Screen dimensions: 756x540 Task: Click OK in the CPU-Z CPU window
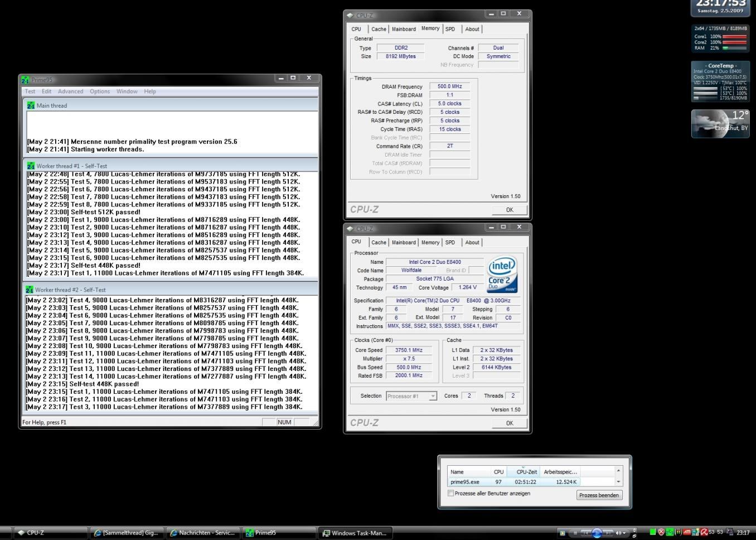(510, 423)
